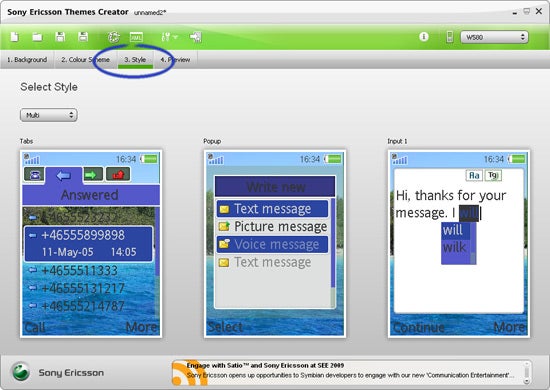Click the Popup preview thumbnail

click(x=275, y=244)
